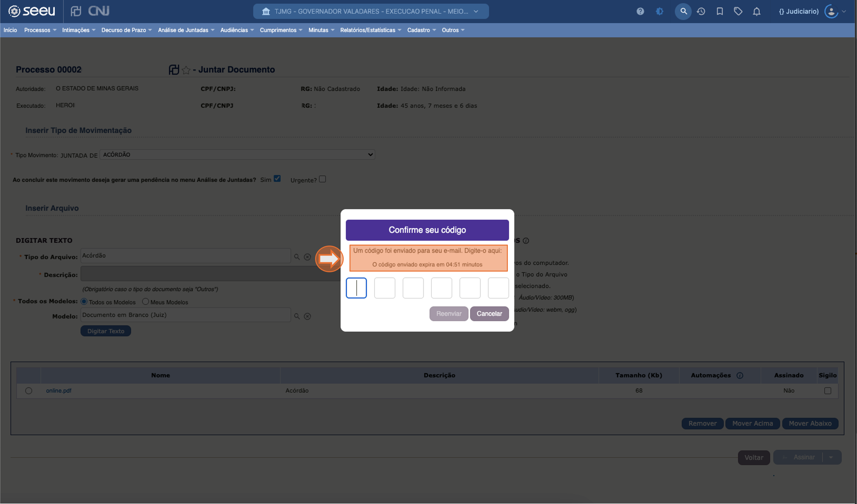Click the Cancelar button in the dialog
Screen dimensions: 857x504
click(x=490, y=314)
